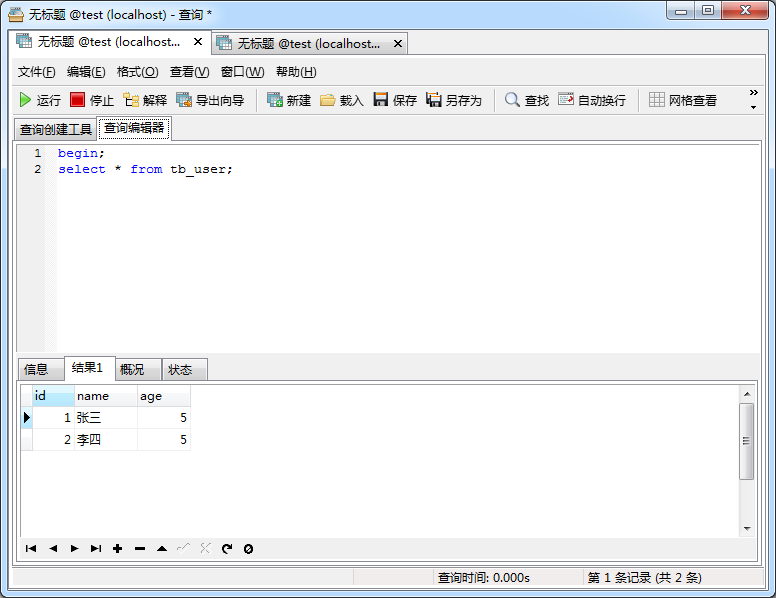The width and height of the screenshot is (776, 598).
Task: Select the 李四 name cell
Action: (x=106, y=440)
